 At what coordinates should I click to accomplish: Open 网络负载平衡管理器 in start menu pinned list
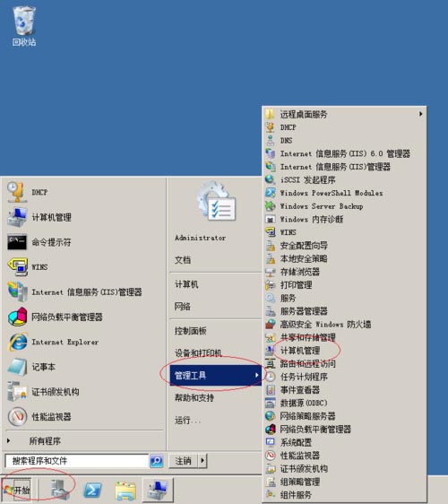pyautogui.click(x=67, y=317)
